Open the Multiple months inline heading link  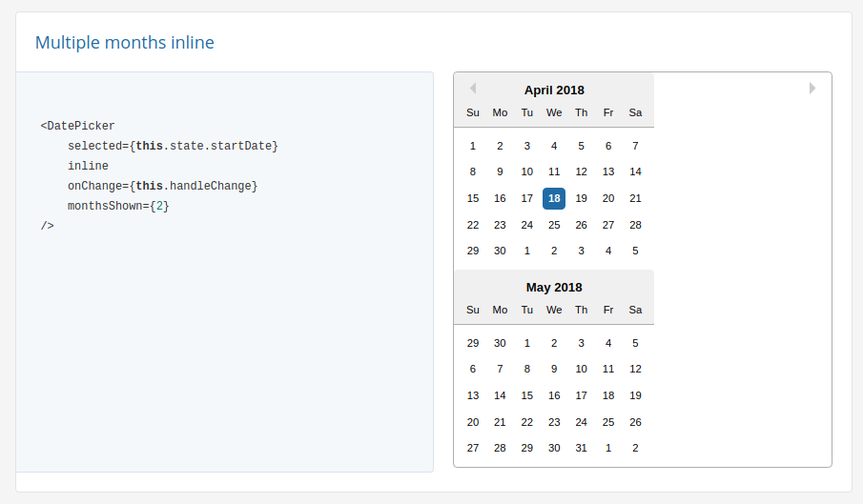click(x=125, y=42)
